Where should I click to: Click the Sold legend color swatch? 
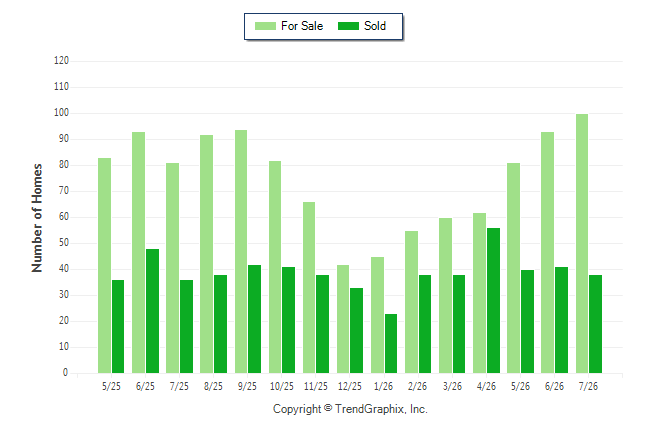click(x=348, y=26)
